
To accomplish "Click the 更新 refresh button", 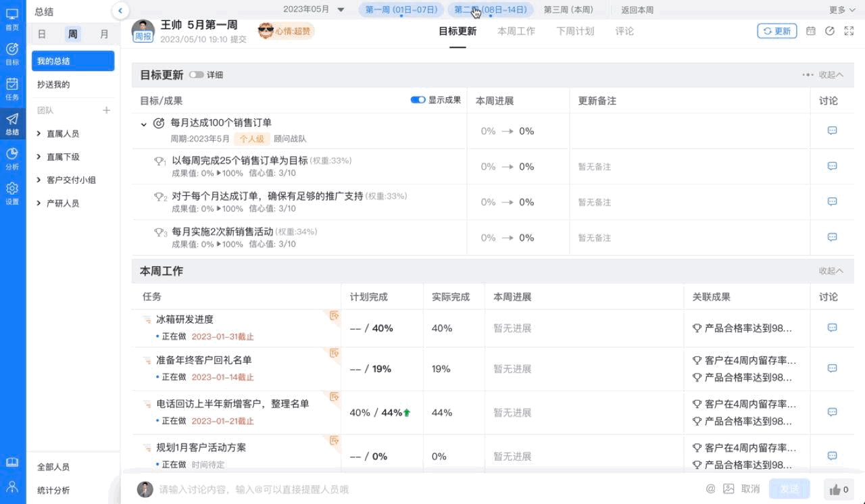I will pos(776,31).
